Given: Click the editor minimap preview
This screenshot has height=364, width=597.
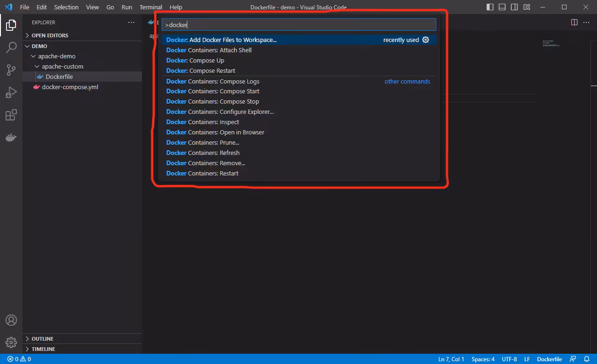Looking at the screenshot, I should 551,44.
